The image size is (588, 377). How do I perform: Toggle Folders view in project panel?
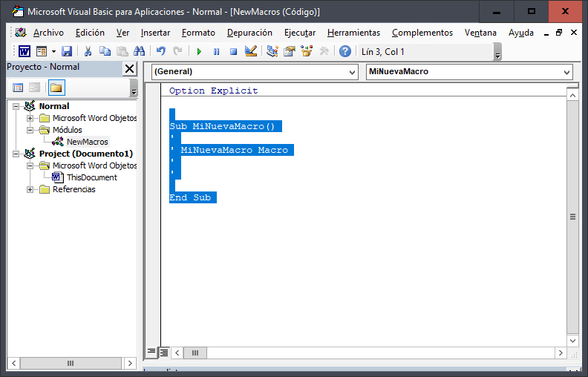point(56,88)
